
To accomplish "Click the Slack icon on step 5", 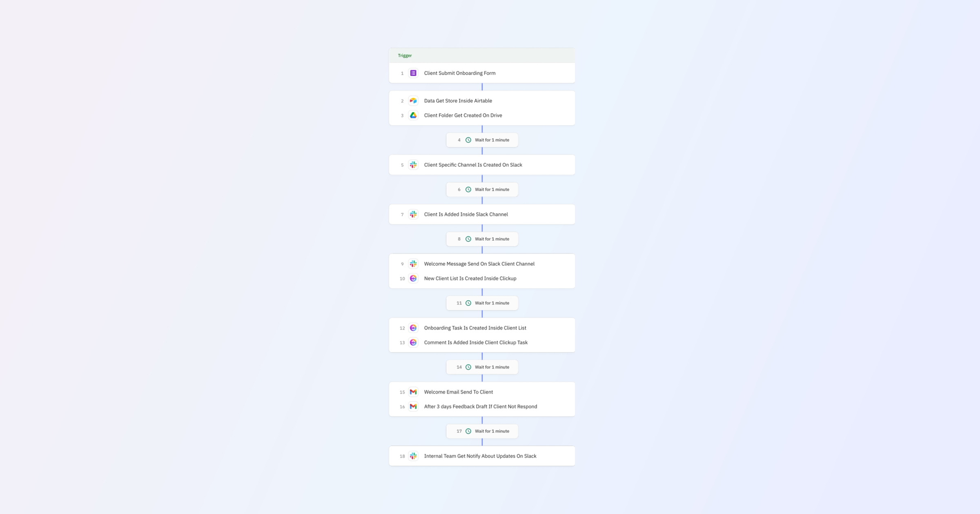I will click(413, 165).
